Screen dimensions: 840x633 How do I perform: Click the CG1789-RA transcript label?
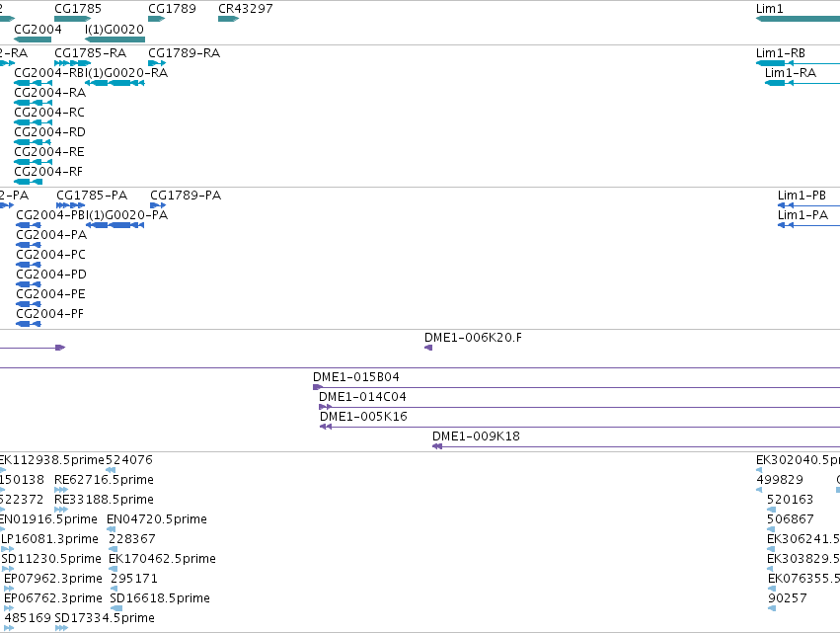point(184,53)
